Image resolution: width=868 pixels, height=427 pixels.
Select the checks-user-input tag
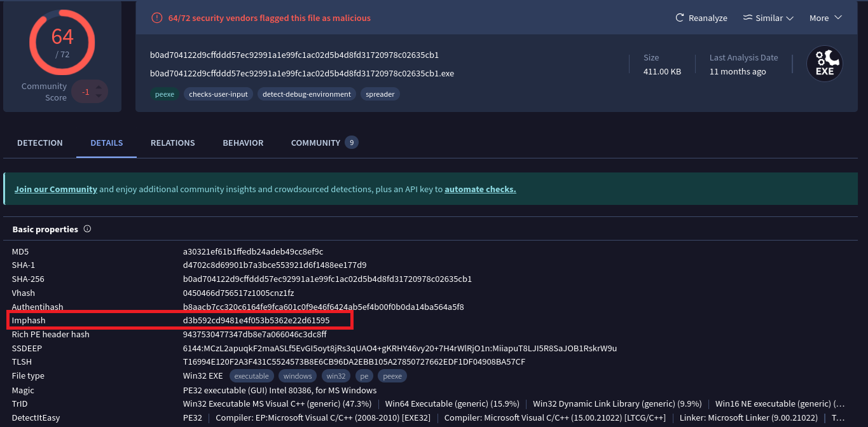(x=218, y=94)
